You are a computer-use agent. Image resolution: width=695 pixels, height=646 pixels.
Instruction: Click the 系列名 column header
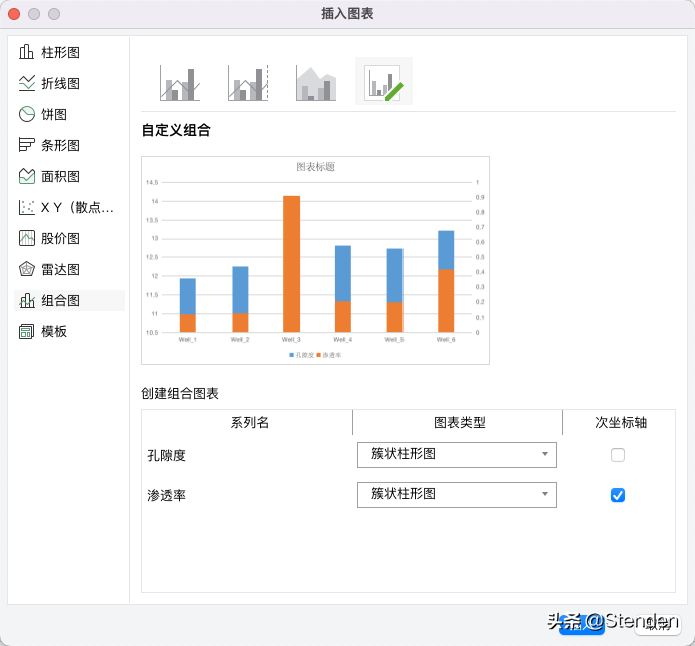[x=250, y=423]
